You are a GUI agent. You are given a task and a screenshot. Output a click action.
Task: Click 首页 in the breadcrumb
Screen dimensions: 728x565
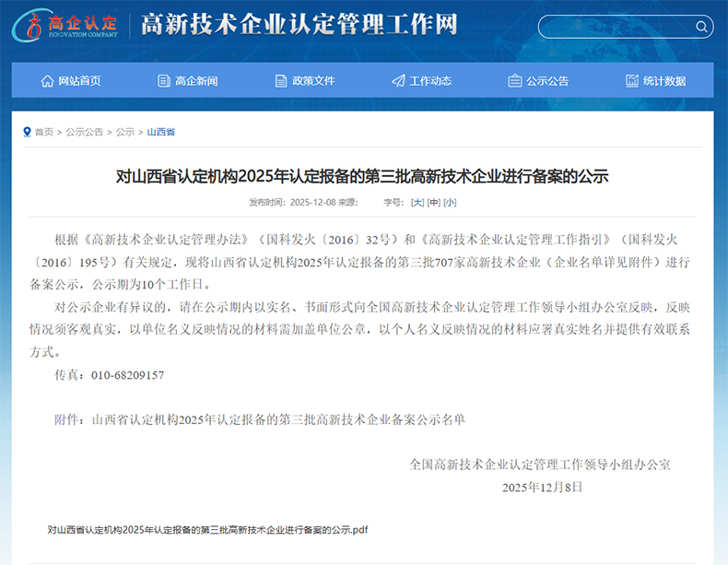point(44,132)
